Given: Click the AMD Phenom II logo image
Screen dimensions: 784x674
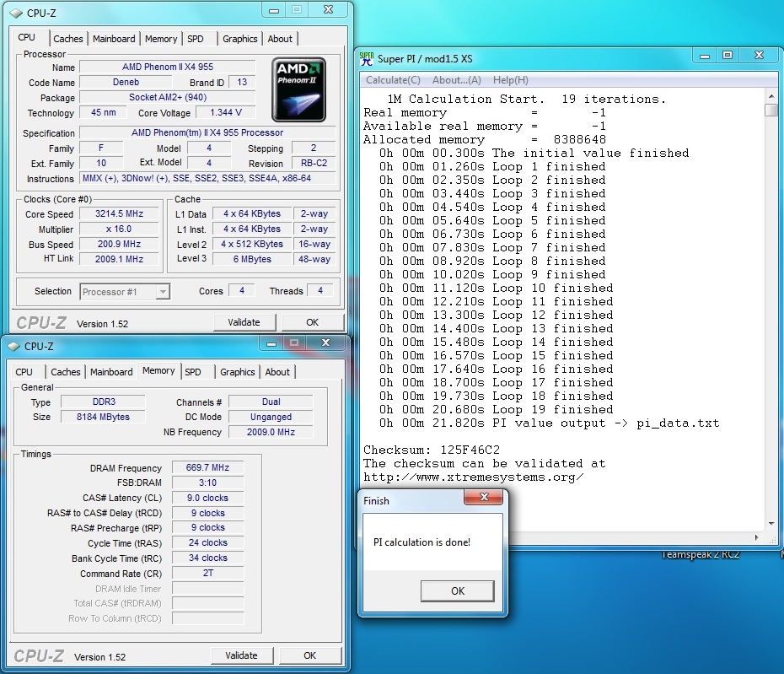Looking at the screenshot, I should point(299,89).
